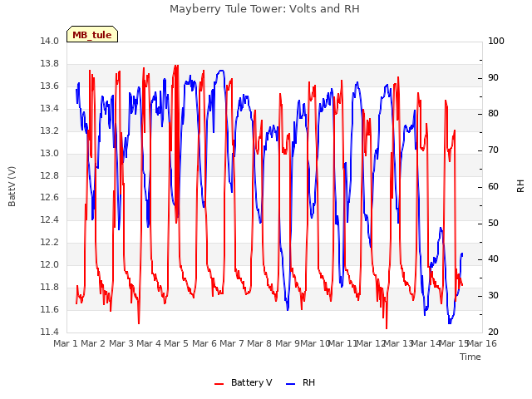Viewport: 532px width, 399px height.
Task: Click the 13.0 left axis value
Action: (x=49, y=153)
